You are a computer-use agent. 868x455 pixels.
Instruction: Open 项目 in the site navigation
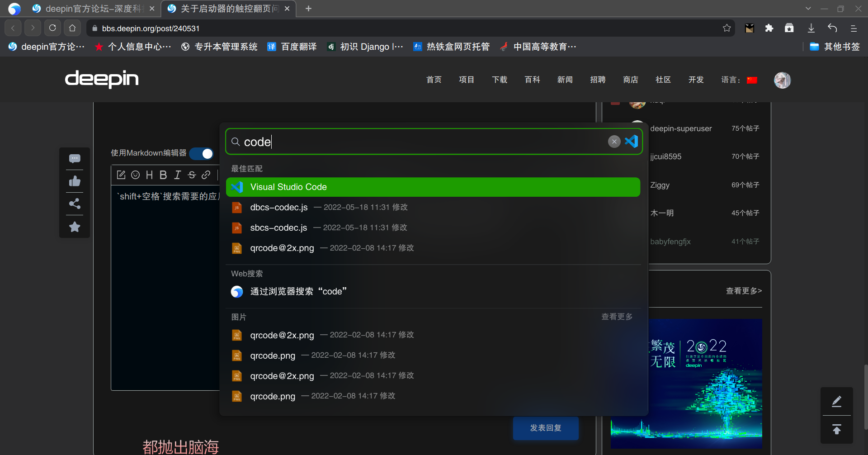tap(467, 80)
